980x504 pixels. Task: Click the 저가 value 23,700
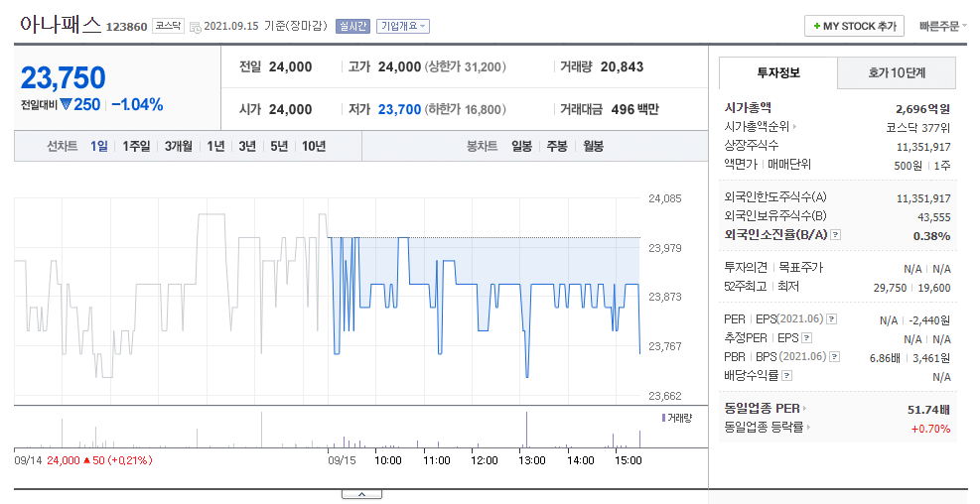tap(399, 109)
